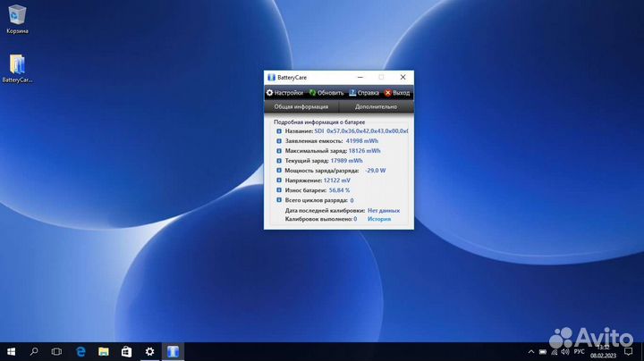Select the Корзина recycle bin desktop icon
Image resolution: width=644 pixels, height=361 pixels.
(16, 18)
